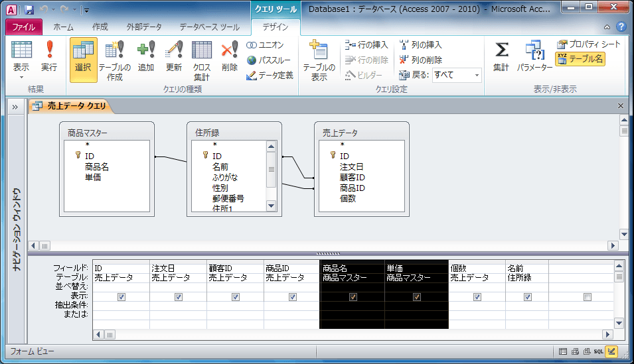Click scroll up arrow in 住所録 field list
This screenshot has height=364, width=634.
point(272,147)
